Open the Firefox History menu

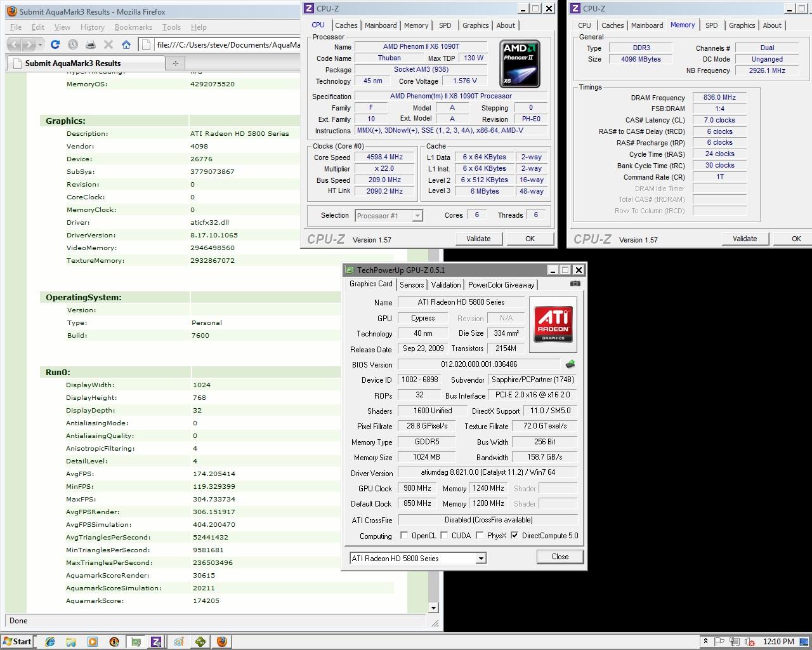pos(93,27)
